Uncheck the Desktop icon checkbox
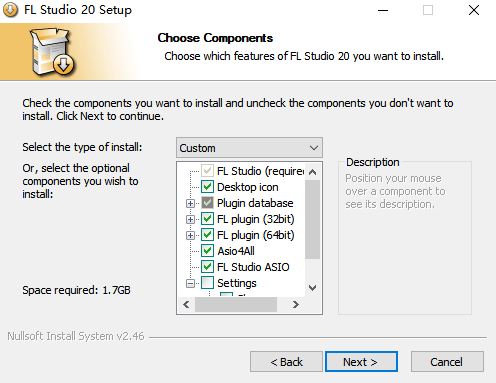The width and height of the screenshot is (496, 383). (207, 187)
